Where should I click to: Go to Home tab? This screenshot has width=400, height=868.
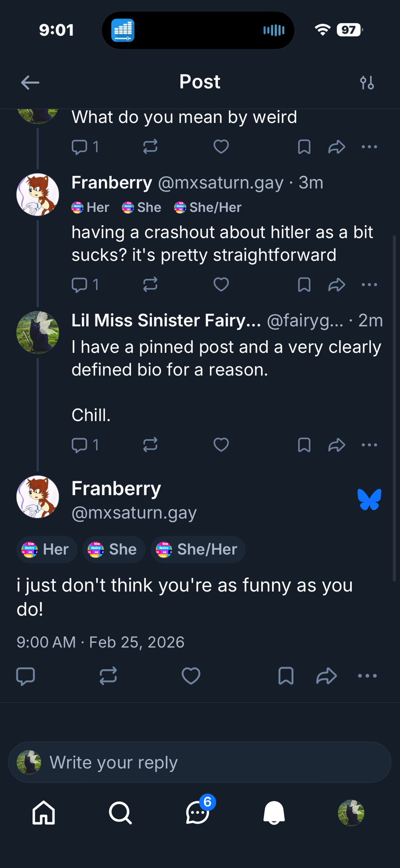click(44, 812)
